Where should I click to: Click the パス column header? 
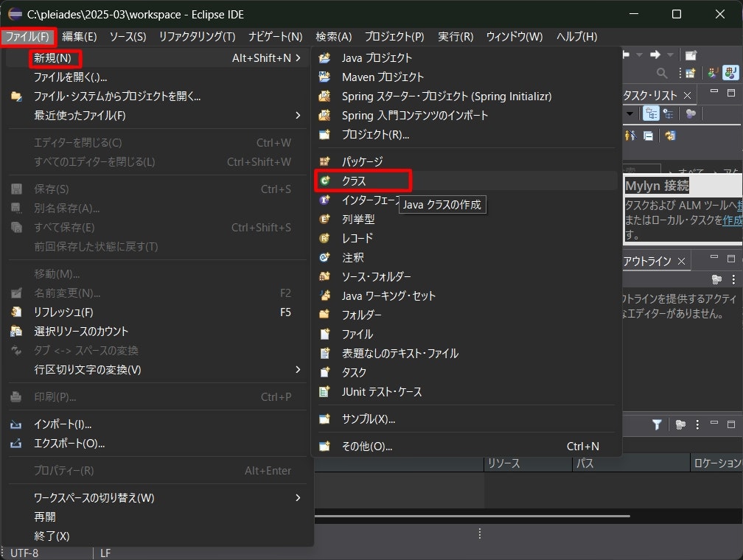tap(631, 463)
